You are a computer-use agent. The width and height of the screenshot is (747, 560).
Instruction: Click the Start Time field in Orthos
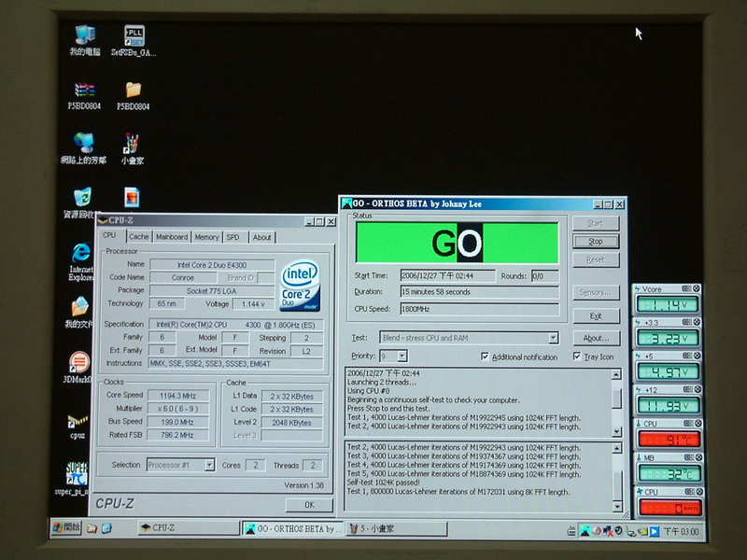pyautogui.click(x=447, y=275)
